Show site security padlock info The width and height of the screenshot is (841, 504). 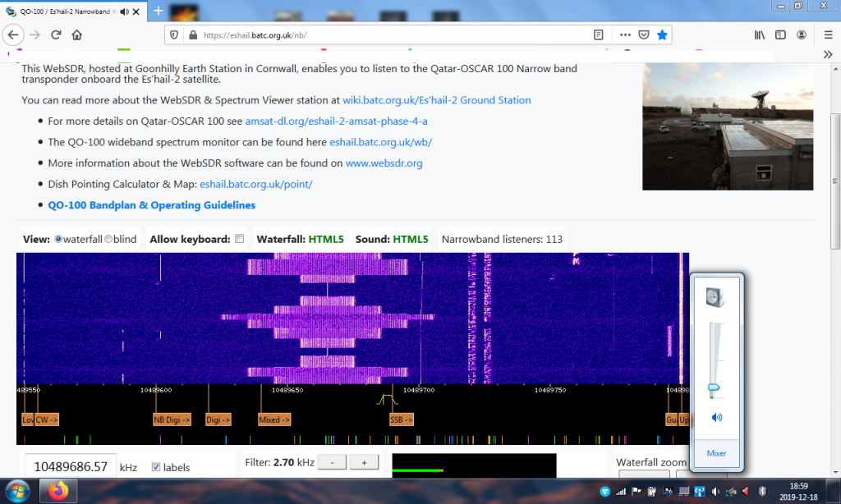(x=192, y=34)
